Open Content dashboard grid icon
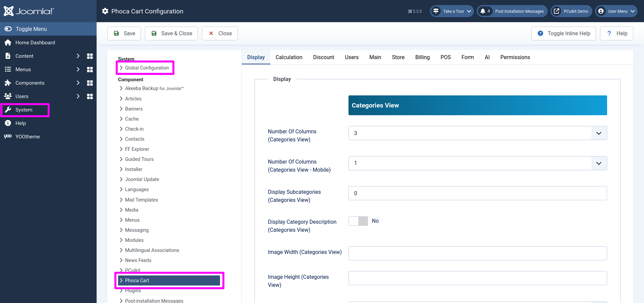The image size is (644, 303). [90, 56]
